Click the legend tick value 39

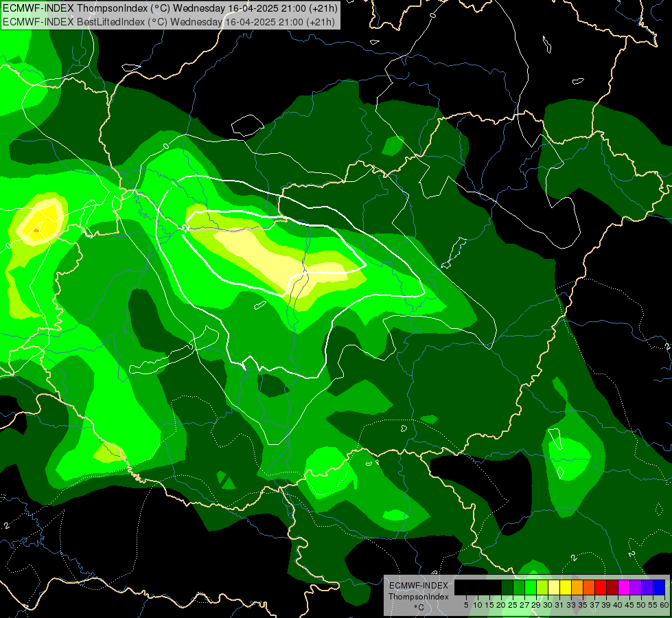(606, 605)
